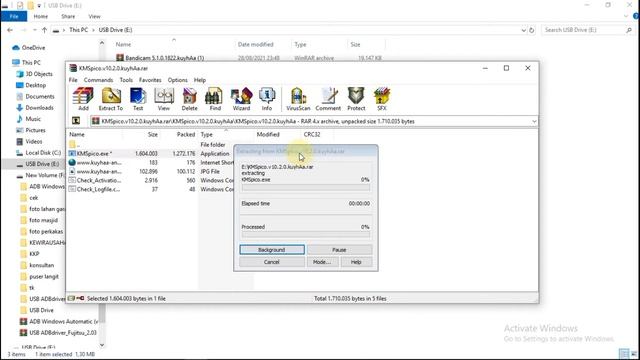The image size is (640, 360).
Task: Sort by WinRAR Size column header
Action: coord(153,134)
